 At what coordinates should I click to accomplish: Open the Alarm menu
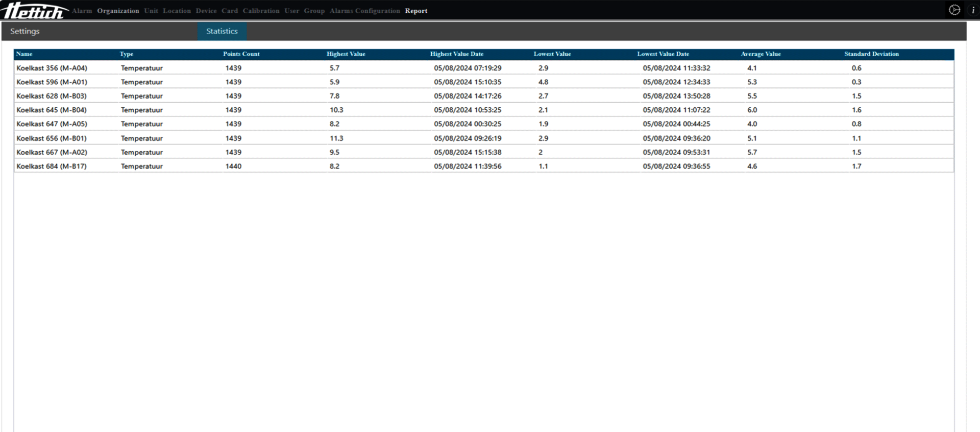point(82,11)
